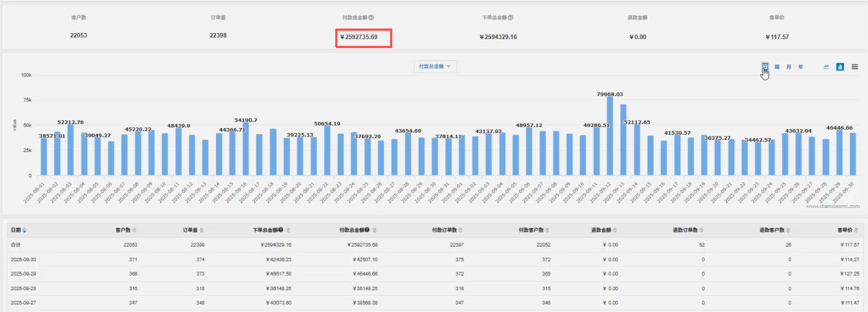This screenshot has width=868, height=312.
Task: Click ¥46517.58 in the 2025-09-29 row
Action: point(279,274)
